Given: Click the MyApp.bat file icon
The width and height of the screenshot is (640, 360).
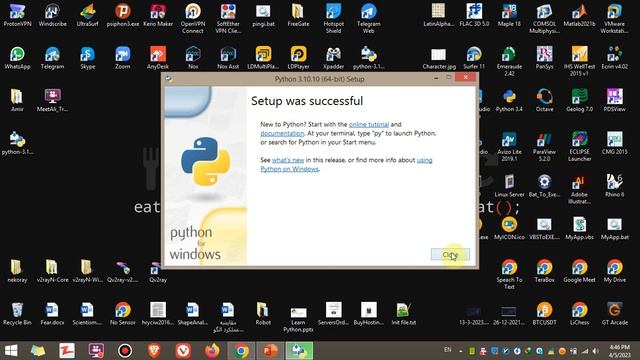Looking at the screenshot, I should (614, 229).
